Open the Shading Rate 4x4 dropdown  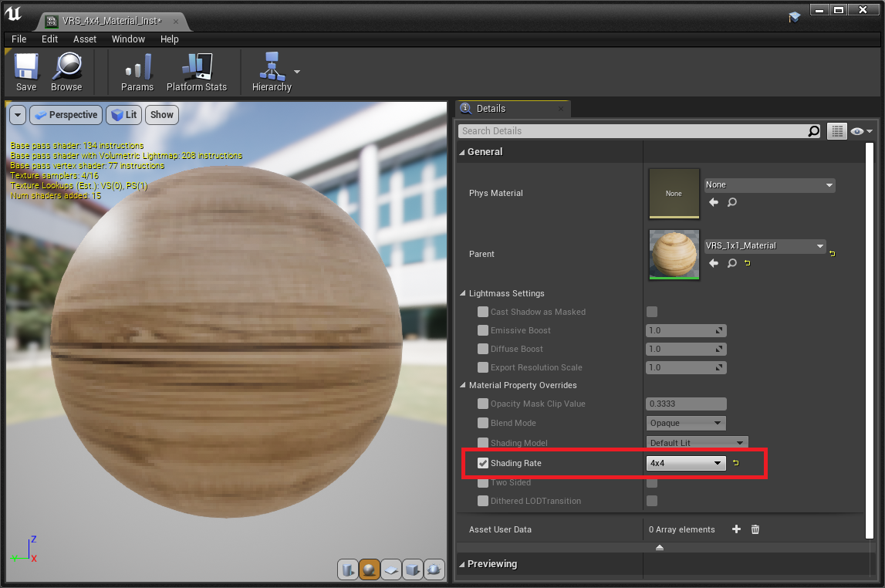(x=686, y=463)
